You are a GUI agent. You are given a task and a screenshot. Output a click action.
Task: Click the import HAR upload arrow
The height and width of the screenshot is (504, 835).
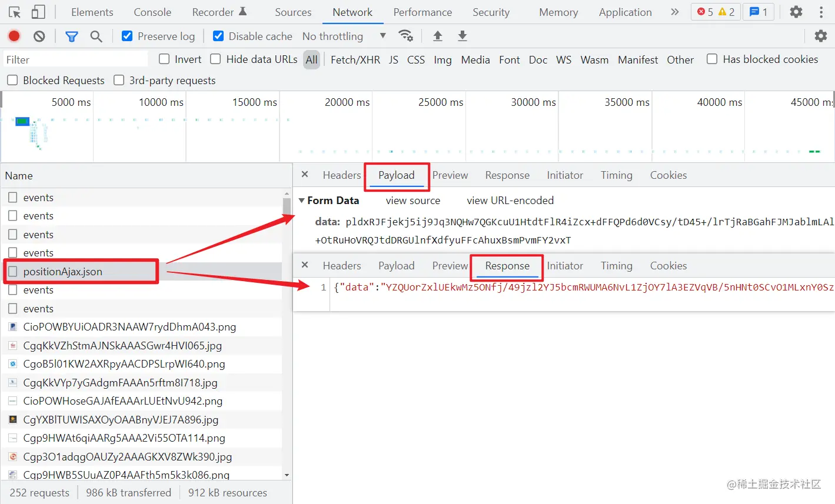tap(438, 36)
